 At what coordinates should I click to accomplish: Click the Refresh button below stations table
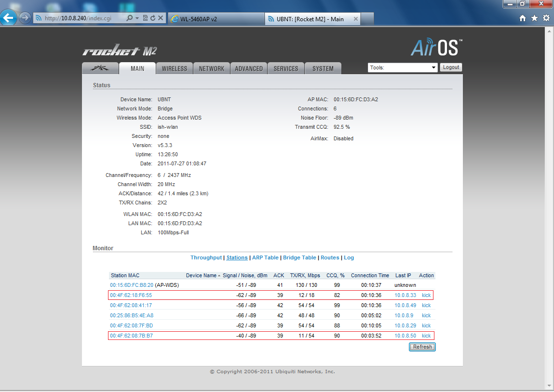[422, 347]
